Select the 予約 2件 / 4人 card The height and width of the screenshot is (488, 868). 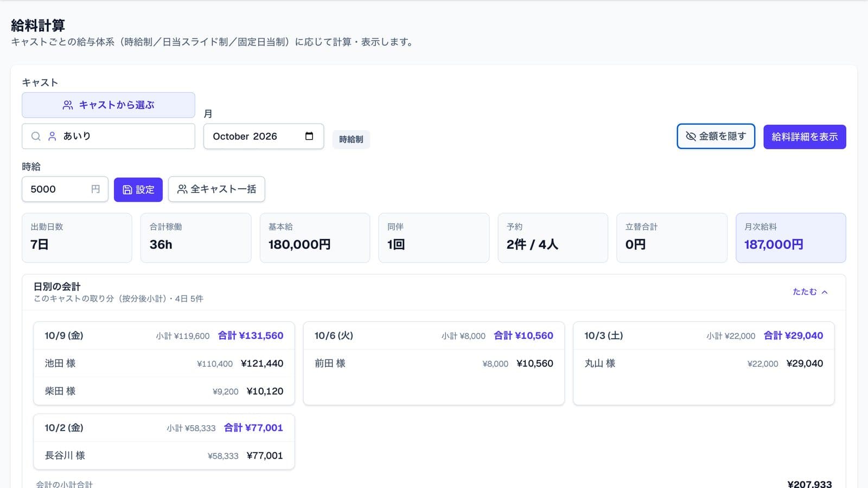point(553,237)
